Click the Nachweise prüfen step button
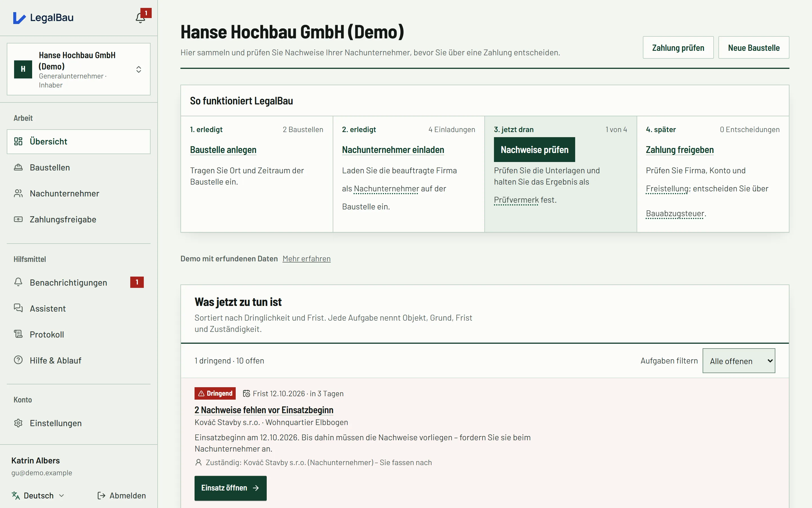The height and width of the screenshot is (508, 812). pos(535,150)
